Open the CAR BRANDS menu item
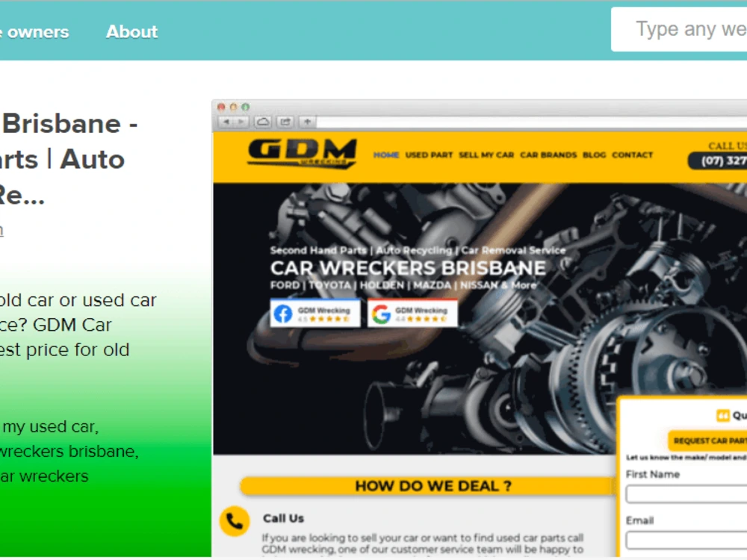 [548, 155]
